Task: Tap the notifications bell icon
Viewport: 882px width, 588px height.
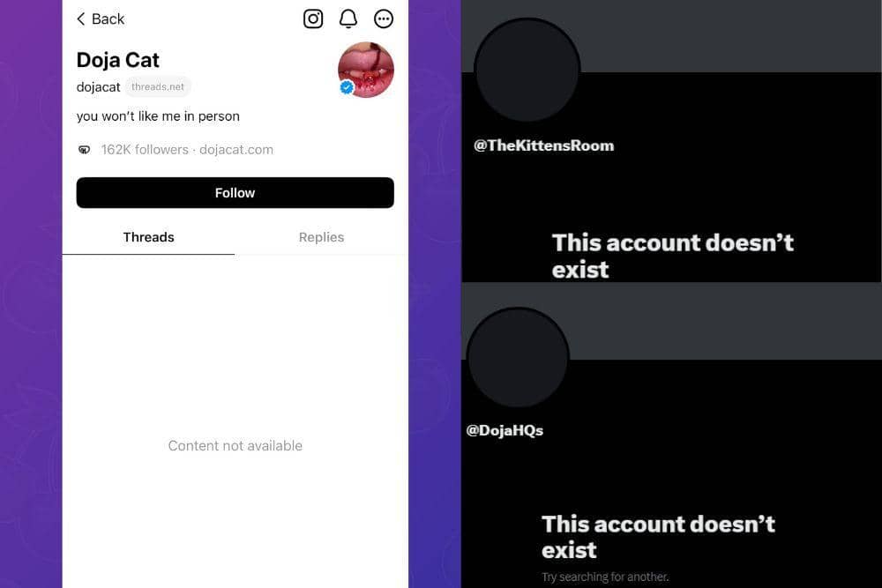Action: pos(348,19)
